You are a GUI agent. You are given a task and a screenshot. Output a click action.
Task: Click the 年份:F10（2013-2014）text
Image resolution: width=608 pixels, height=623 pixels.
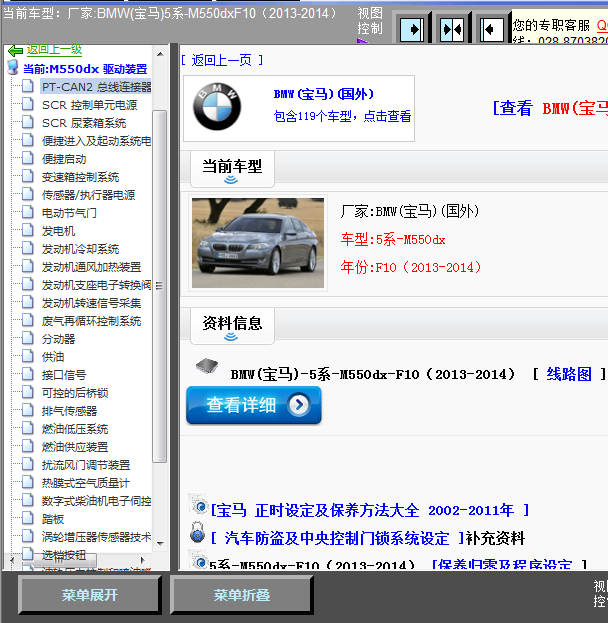(x=410, y=267)
